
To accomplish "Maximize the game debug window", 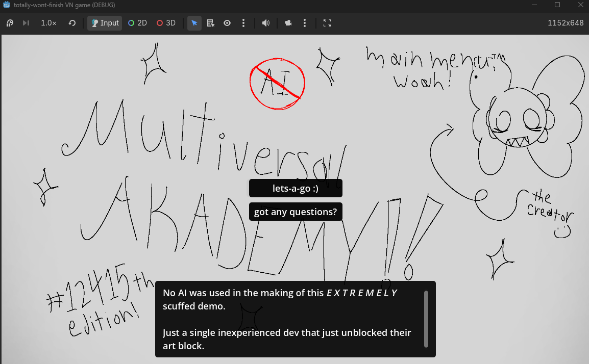I will [x=557, y=5].
